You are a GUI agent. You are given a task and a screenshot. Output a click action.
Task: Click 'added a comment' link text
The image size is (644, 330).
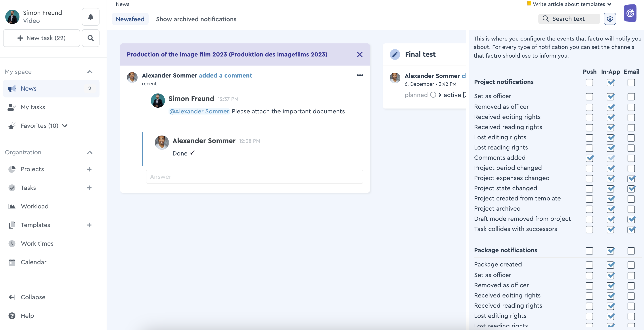pyautogui.click(x=225, y=75)
